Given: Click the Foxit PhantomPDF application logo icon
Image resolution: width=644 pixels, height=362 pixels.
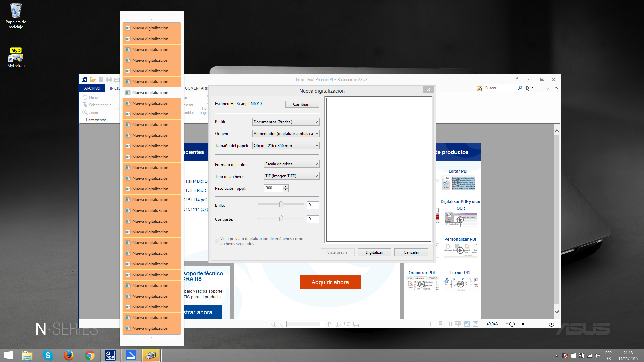Looking at the screenshot, I should (x=84, y=80).
